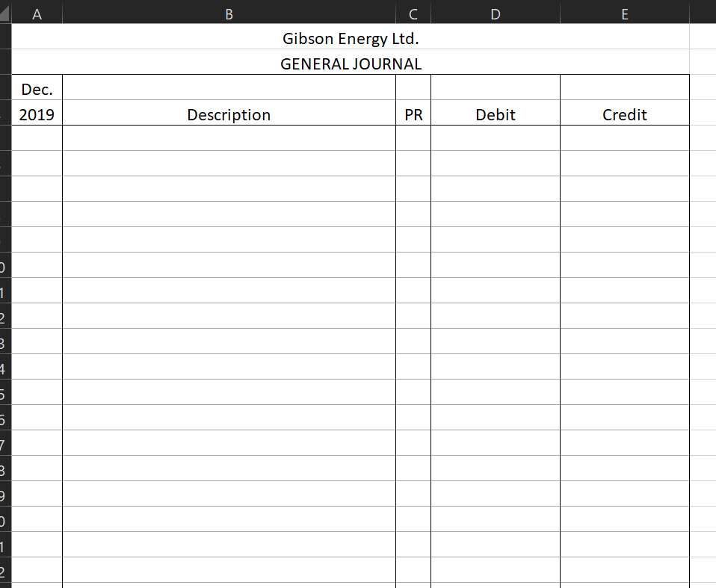Image resolution: width=716 pixels, height=588 pixels.
Task: Click an empty cell right of the Credit column
Action: (703, 138)
